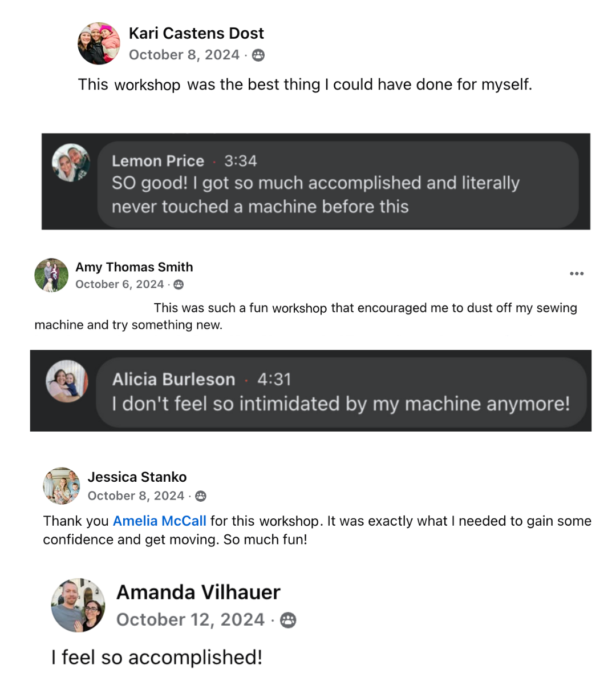The height and width of the screenshot is (685, 616).
Task: Click the 4:31 timestamp on Alicia's comment
Action: 274,380
